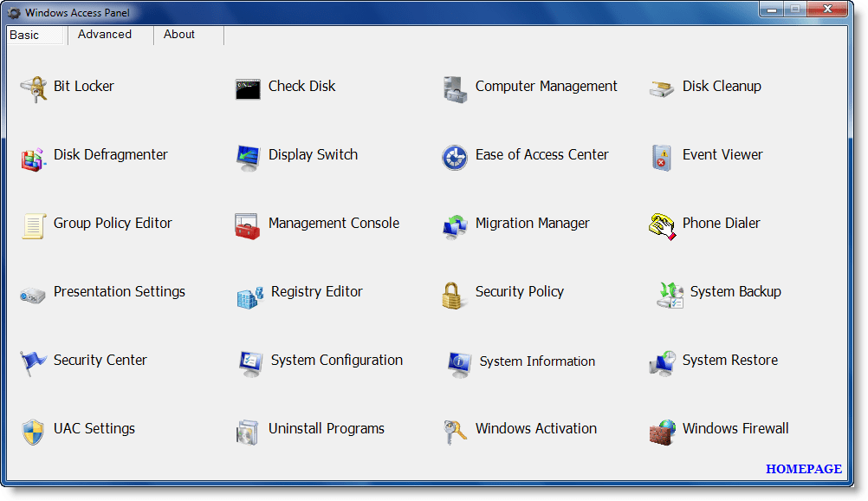Click the Security Policy padlock icon
Screen dimensions: 868x501
[455, 295]
